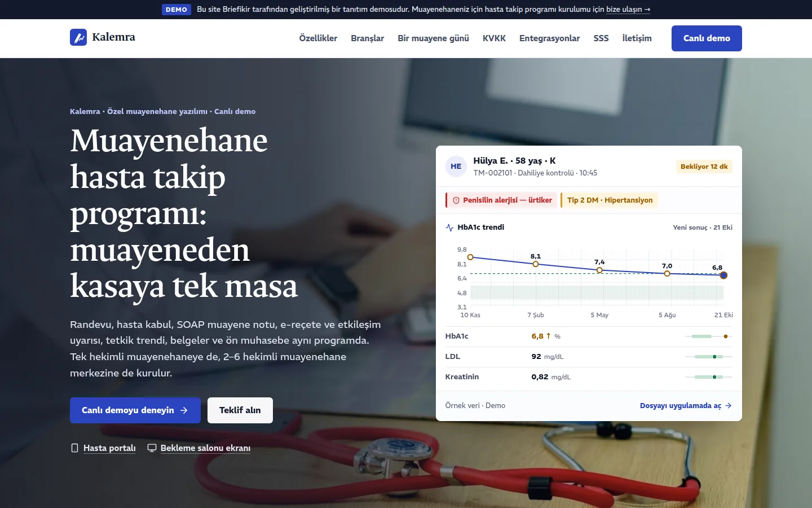The height and width of the screenshot is (508, 812).
Task: Click the Bekliyor 12 dk status badge
Action: (x=704, y=167)
